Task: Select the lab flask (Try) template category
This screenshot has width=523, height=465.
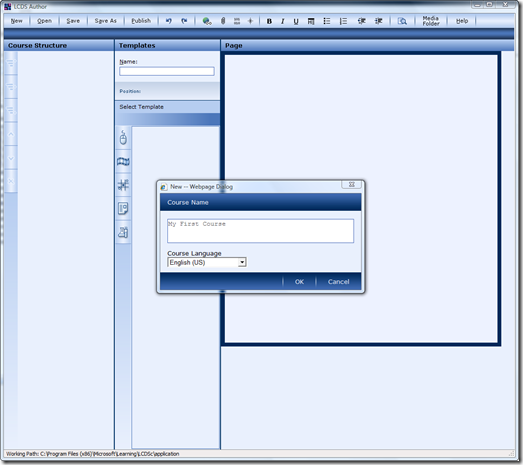Action: point(123,232)
